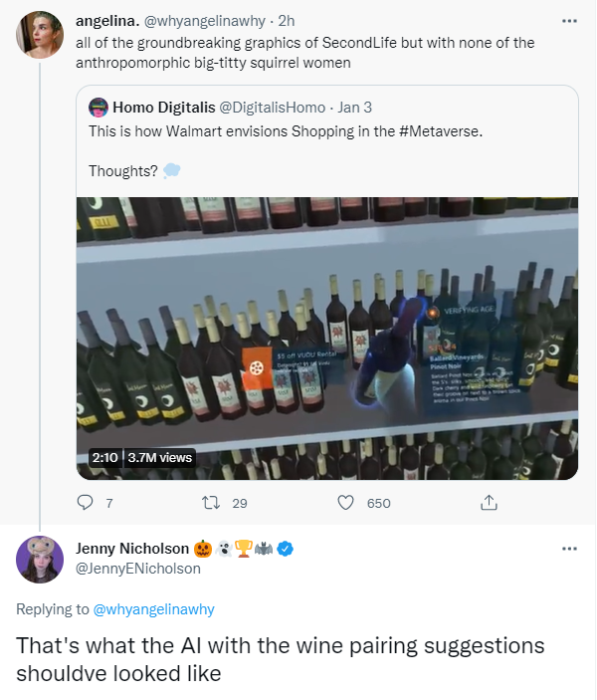Open Jenny Nicholson's profile avatar

[x=41, y=560]
